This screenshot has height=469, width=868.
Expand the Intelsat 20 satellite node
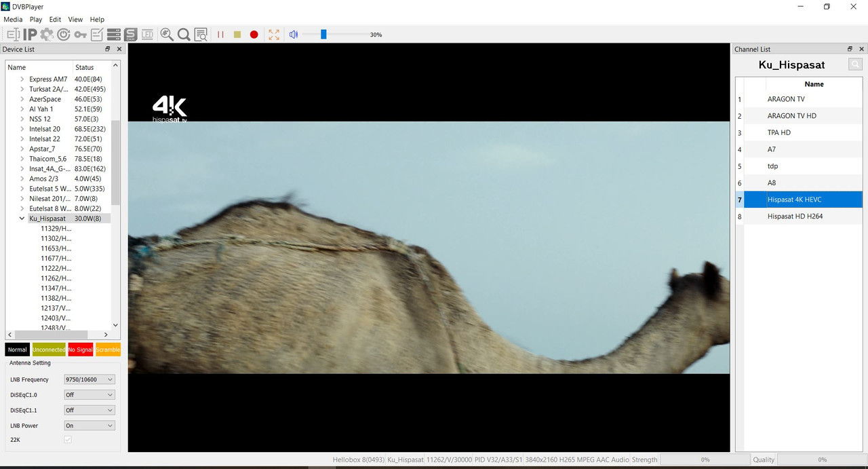tap(22, 129)
